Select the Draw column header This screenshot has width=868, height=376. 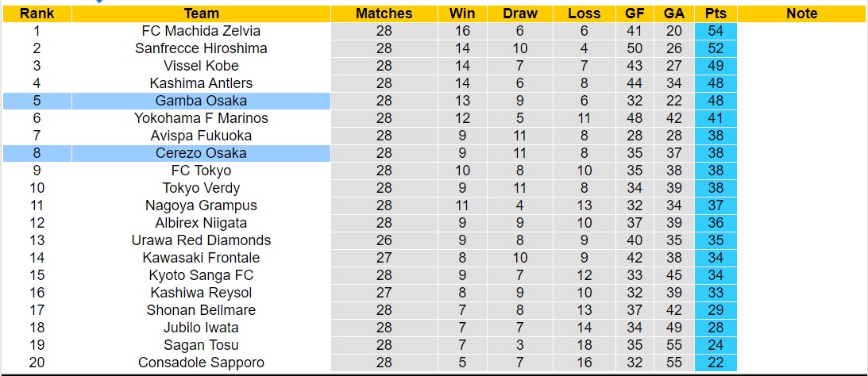[x=520, y=13]
